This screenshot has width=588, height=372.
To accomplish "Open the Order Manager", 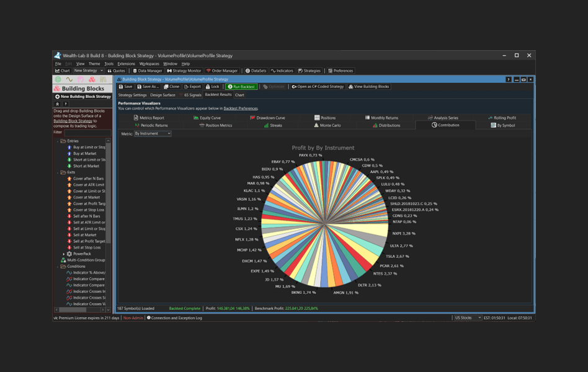I will pyautogui.click(x=222, y=71).
